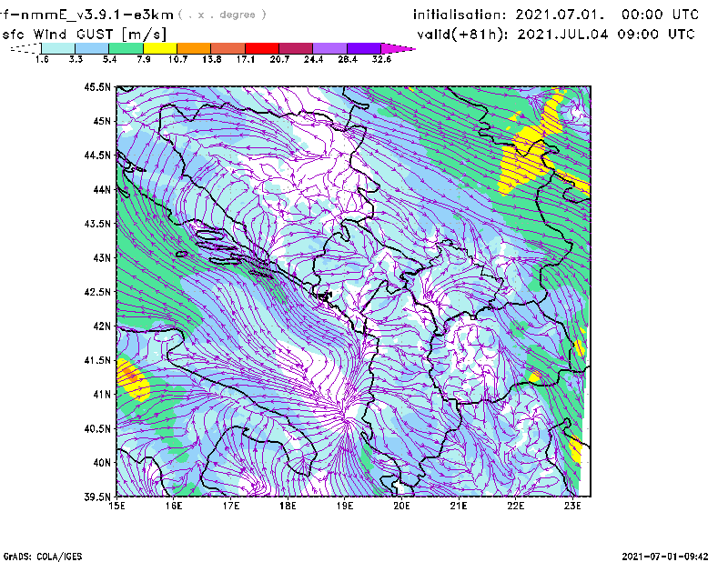Click the legend value 32.6

pos(381,59)
